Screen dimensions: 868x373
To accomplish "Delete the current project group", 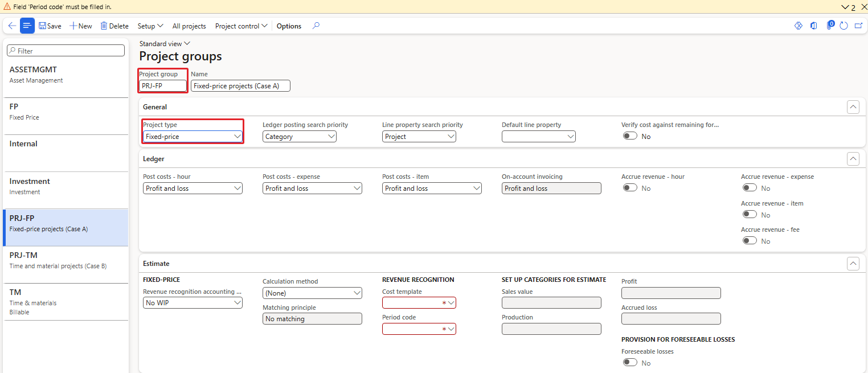I will (114, 26).
